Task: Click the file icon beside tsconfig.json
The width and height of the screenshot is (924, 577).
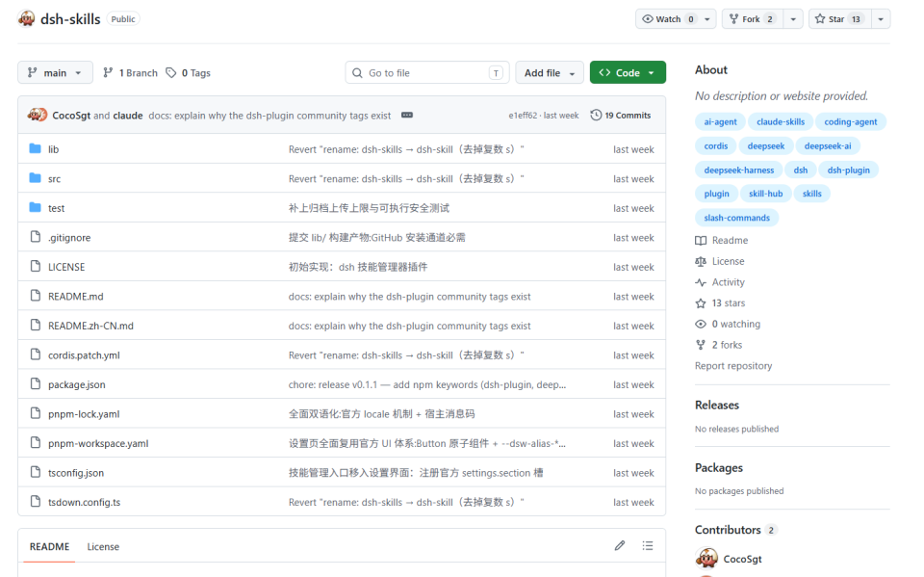Action: pos(36,472)
